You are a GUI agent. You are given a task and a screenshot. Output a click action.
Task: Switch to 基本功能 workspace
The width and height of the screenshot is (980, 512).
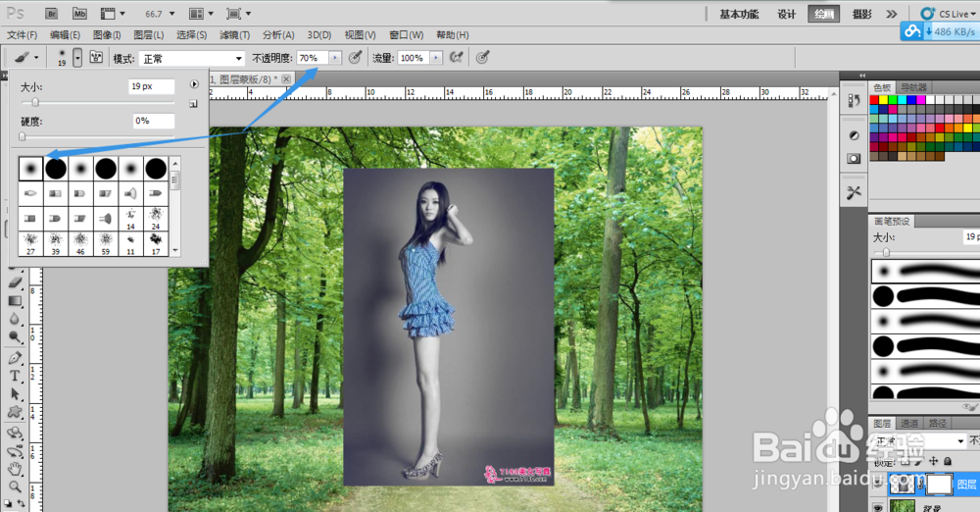[x=739, y=14]
